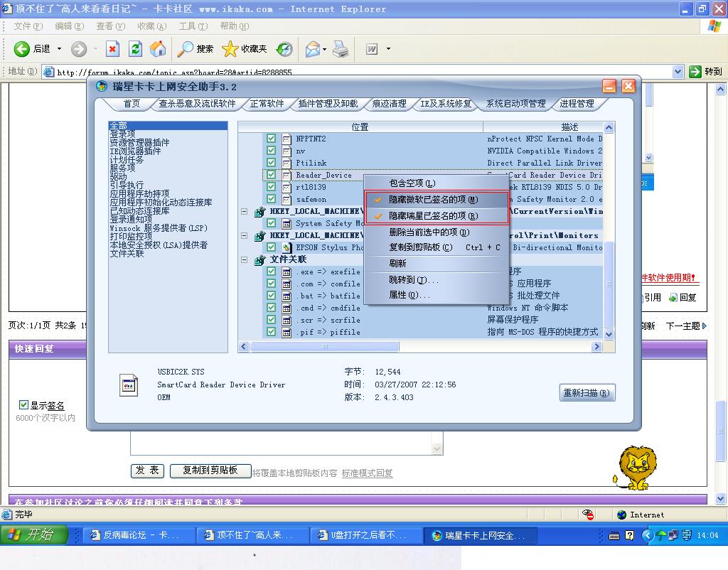Image resolution: width=728 pixels, height=570 pixels.
Task: Click the list scroll-down arrow
Action: tap(609, 334)
